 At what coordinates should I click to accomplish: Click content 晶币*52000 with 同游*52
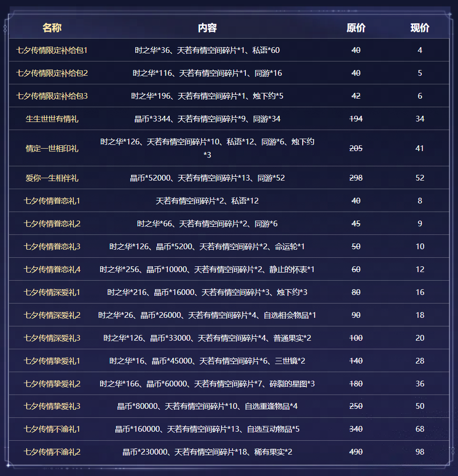(207, 178)
